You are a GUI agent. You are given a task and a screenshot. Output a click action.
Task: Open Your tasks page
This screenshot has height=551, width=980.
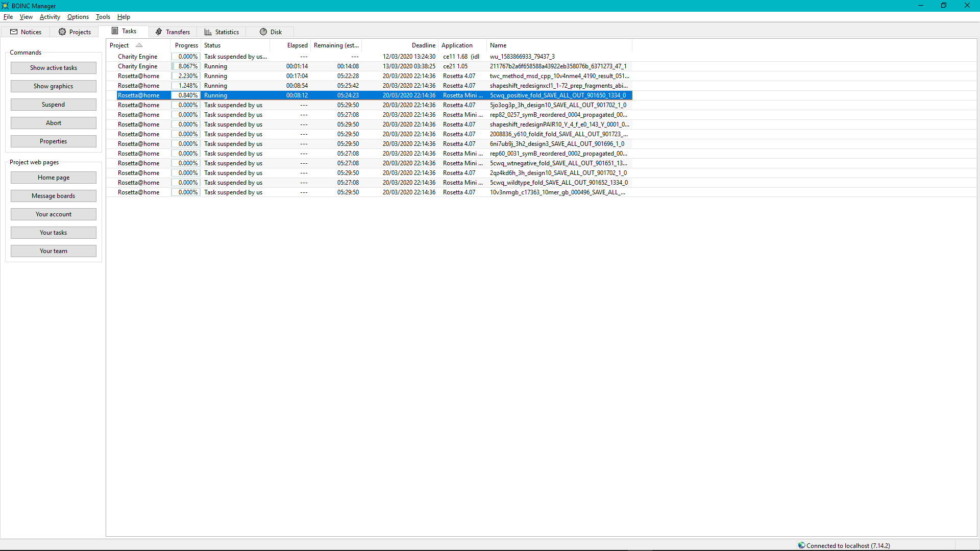tap(54, 233)
